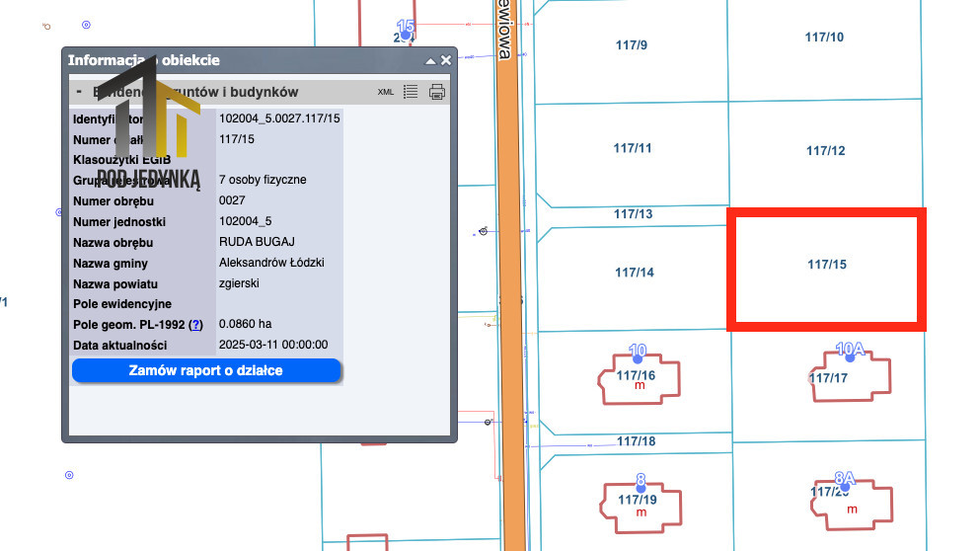Select parcel 117/14 on the map
Viewport: 980px width, 551px height.
tap(635, 273)
